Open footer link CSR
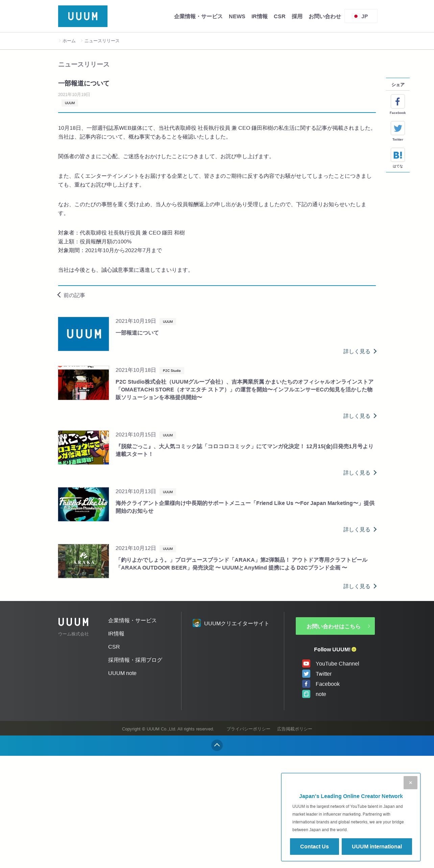The width and height of the screenshot is (434, 868). pyautogui.click(x=114, y=647)
